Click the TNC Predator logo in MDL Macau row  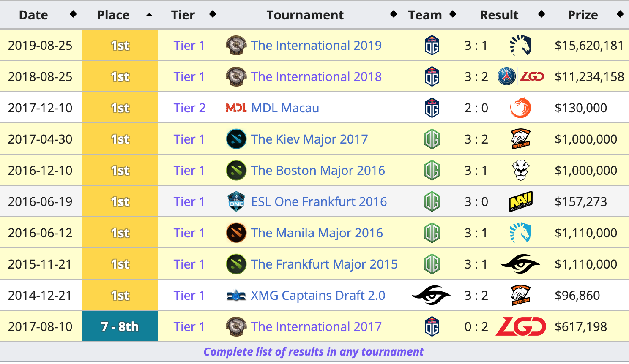[x=520, y=108]
